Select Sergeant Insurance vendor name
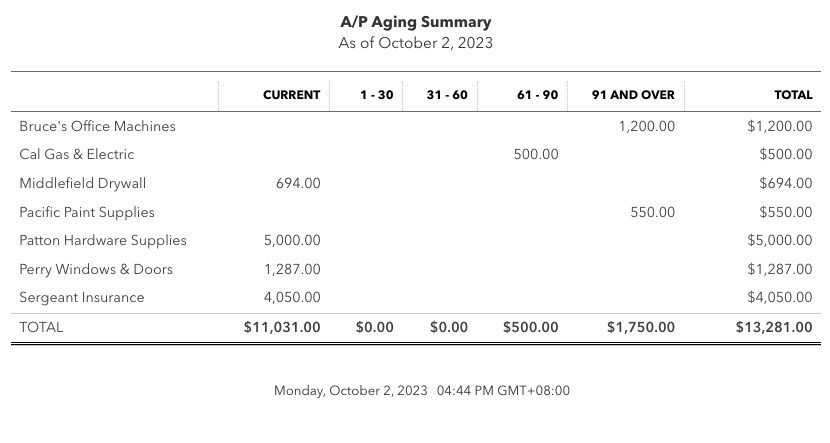830x443 pixels. [82, 297]
